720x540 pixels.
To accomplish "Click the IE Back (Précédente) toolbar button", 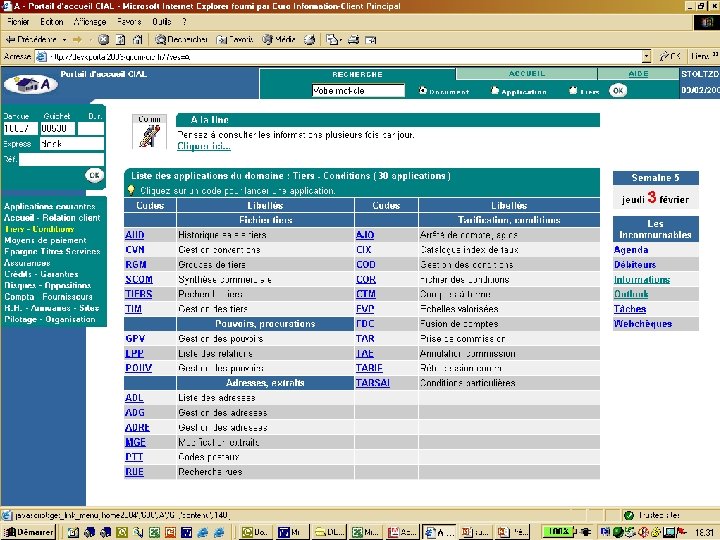I will [32, 39].
